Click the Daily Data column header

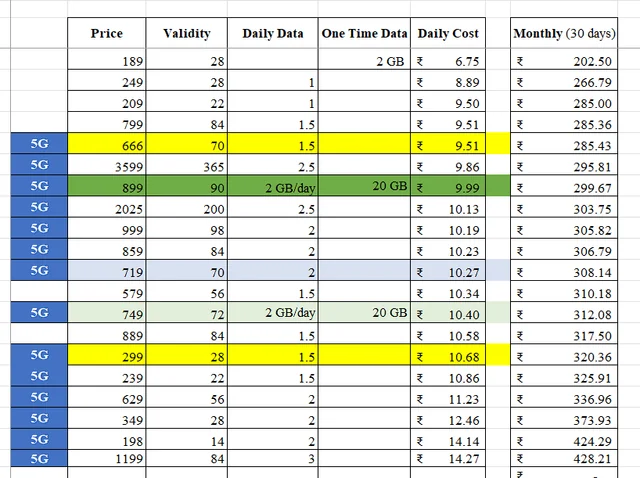272,33
